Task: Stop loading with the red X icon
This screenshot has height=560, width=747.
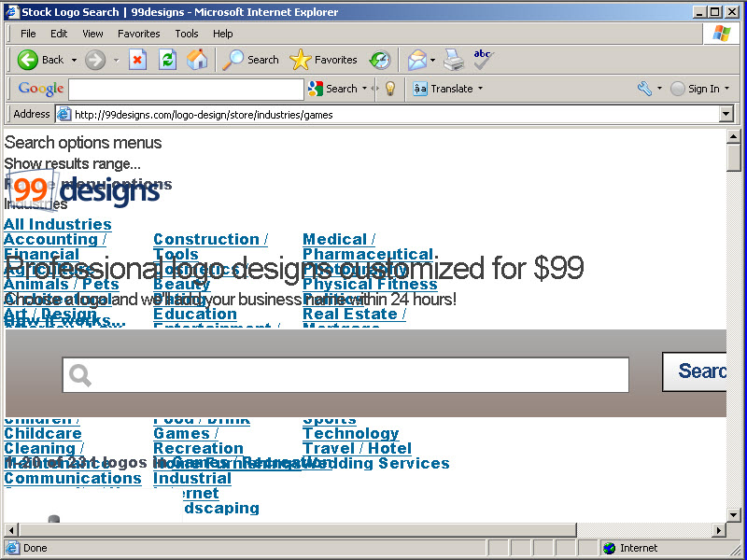Action: [x=137, y=60]
